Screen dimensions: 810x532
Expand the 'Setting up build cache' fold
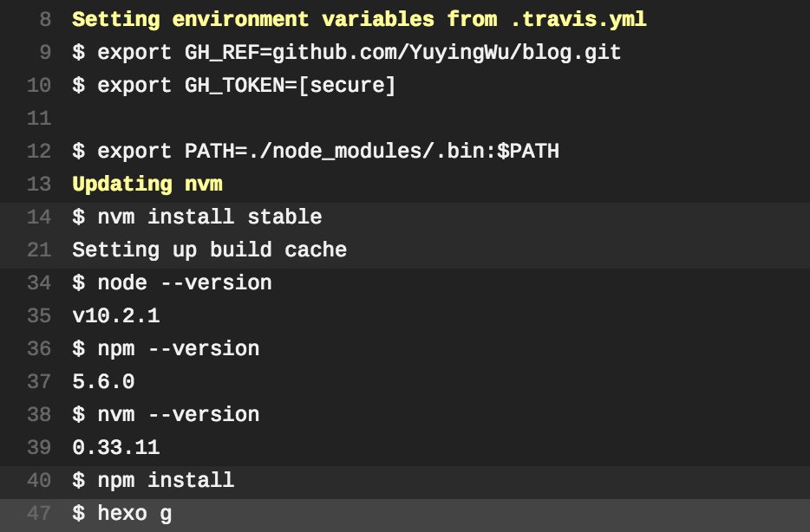[405, 250]
